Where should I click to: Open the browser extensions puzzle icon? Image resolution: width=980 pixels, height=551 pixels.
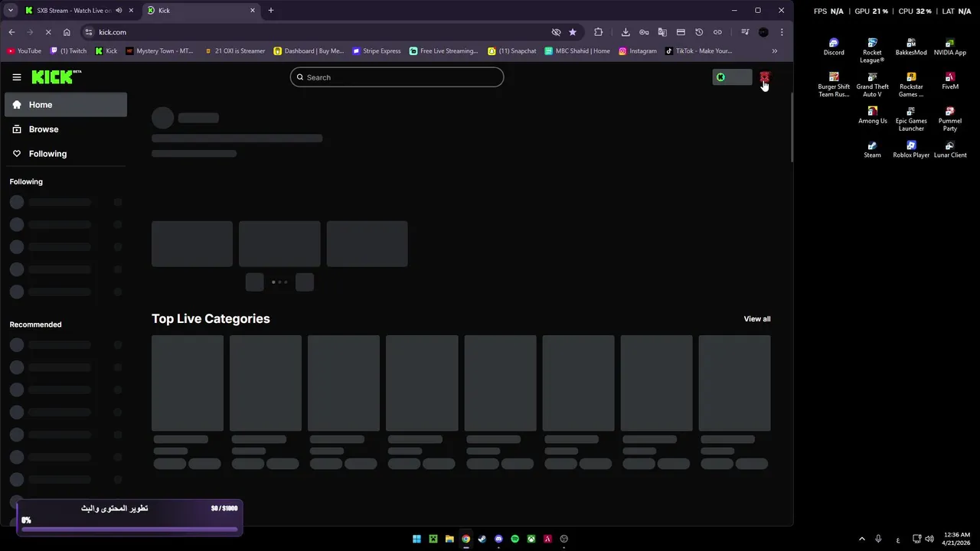pyautogui.click(x=599, y=32)
